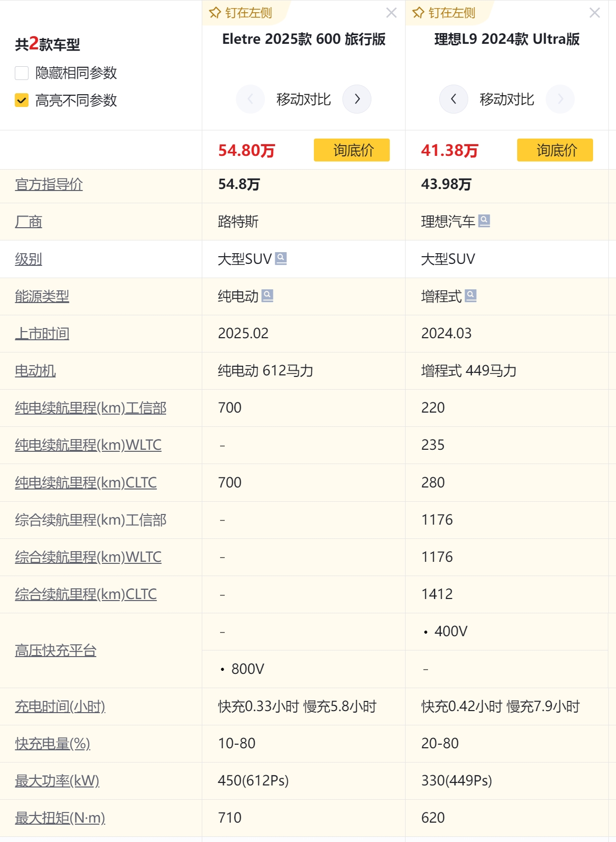
Task: Click the 800V fast-charge value
Action: [x=248, y=669]
